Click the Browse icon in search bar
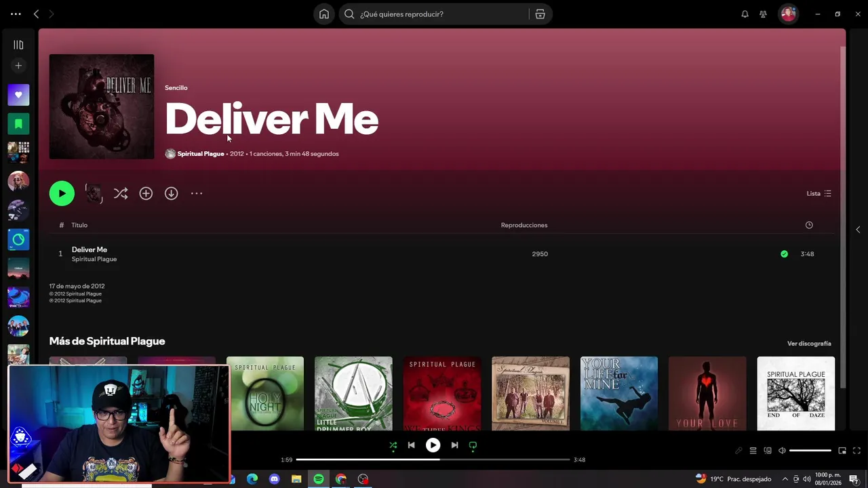868x488 pixels. [x=540, y=14]
